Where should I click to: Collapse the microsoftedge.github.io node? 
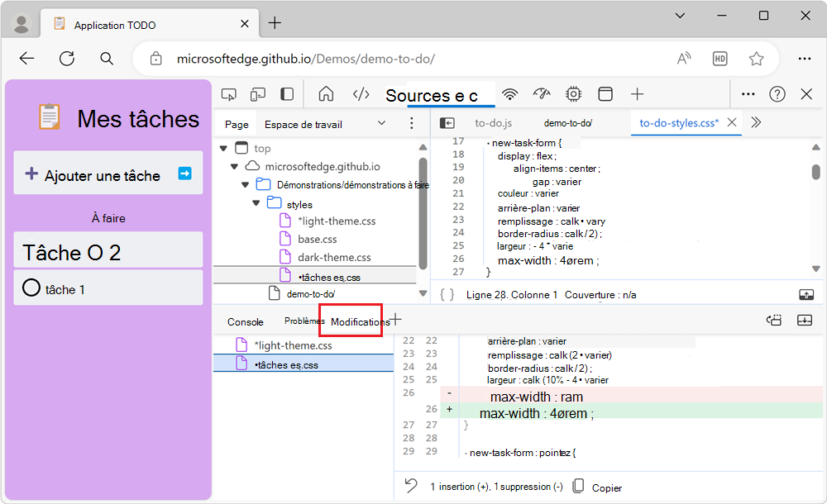point(235,167)
